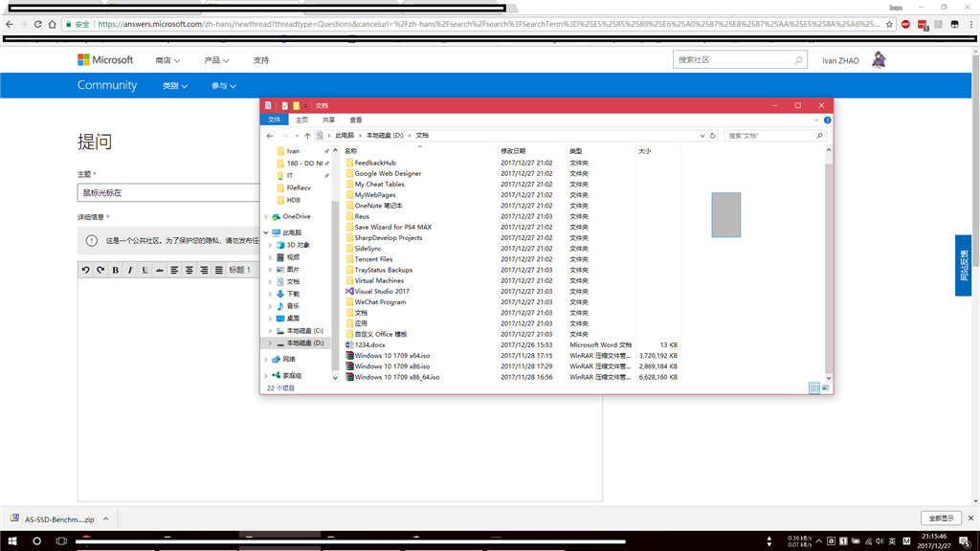The image size is (980, 551).
Task: Open the 共享 ribbon tab
Action: 329,120
